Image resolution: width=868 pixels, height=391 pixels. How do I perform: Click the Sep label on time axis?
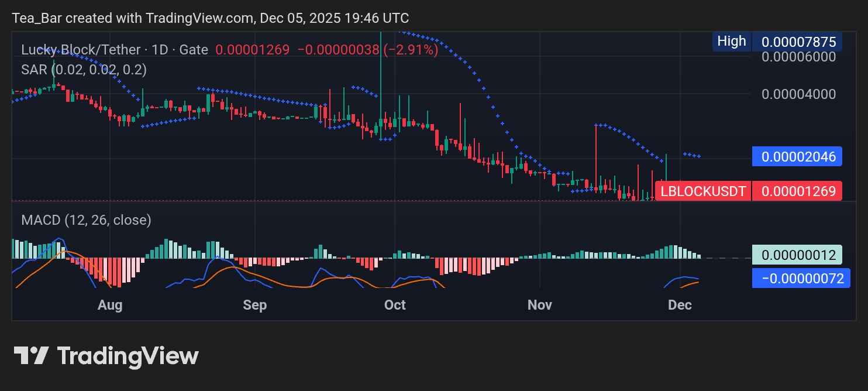pos(254,305)
